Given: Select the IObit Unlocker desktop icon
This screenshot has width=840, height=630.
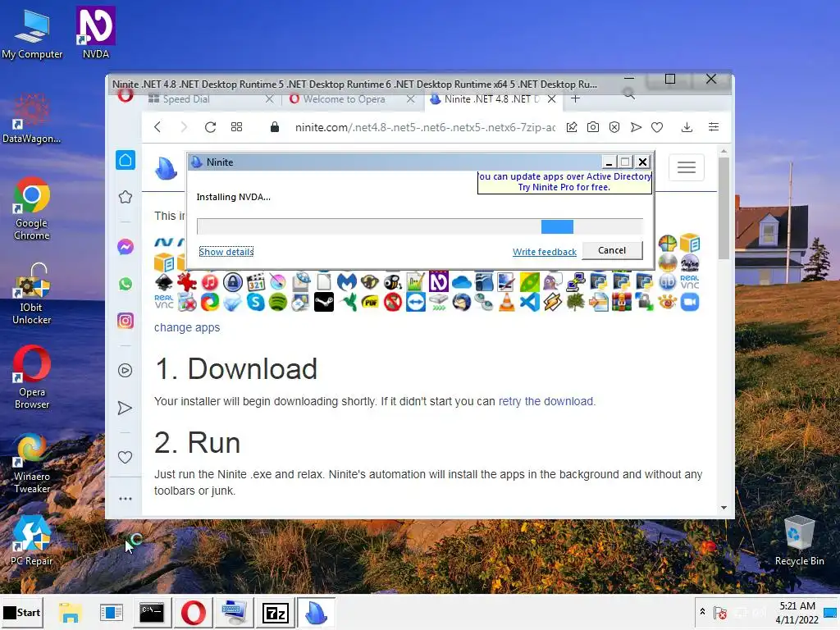Looking at the screenshot, I should 32,294.
